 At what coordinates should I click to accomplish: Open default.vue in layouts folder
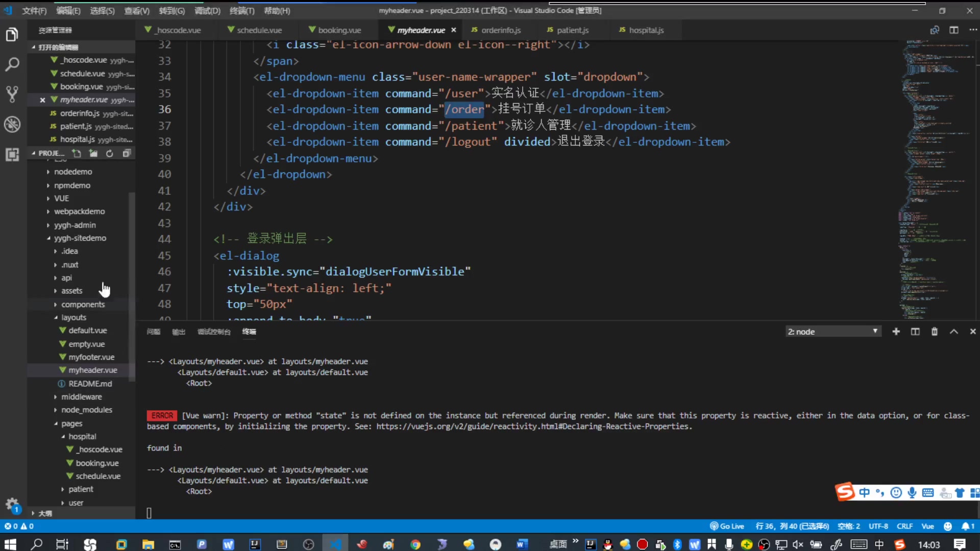click(x=88, y=331)
